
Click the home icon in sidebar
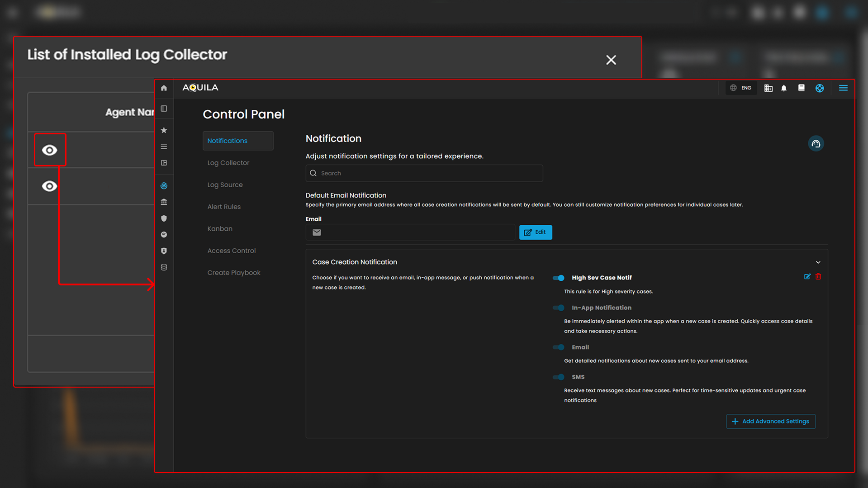click(x=164, y=88)
